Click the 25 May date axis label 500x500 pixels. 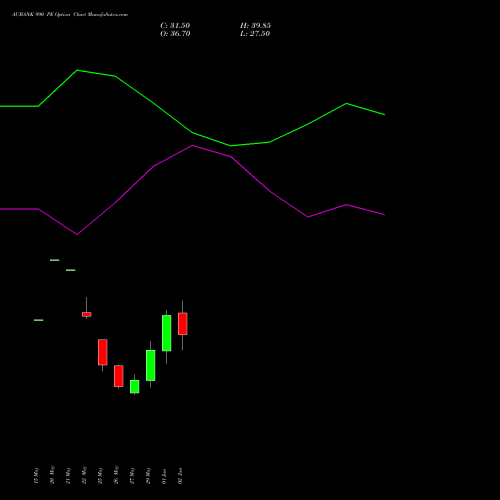pos(100,475)
